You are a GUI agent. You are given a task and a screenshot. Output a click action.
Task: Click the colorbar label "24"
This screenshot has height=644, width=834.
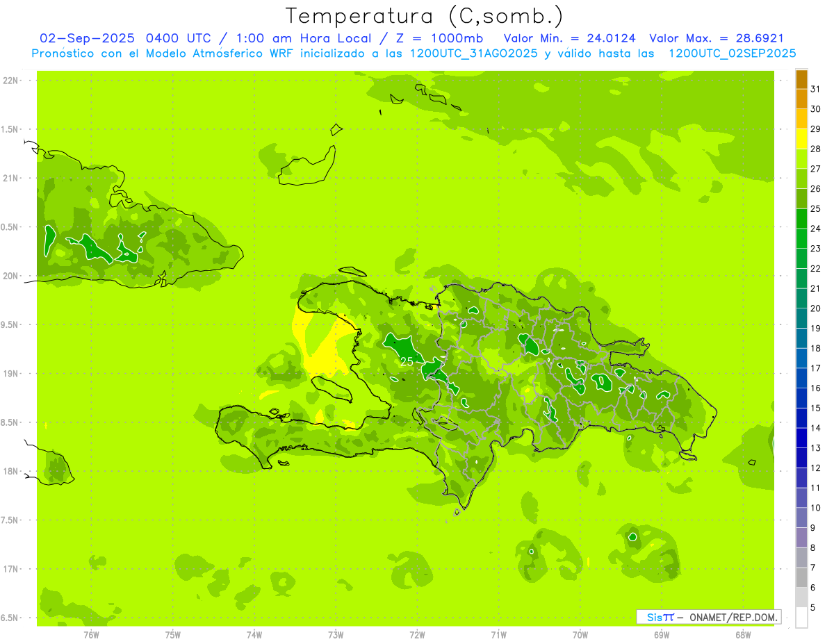pyautogui.click(x=815, y=229)
